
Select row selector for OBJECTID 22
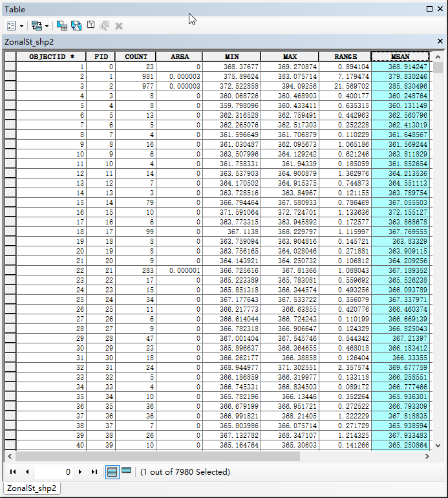[10, 270]
